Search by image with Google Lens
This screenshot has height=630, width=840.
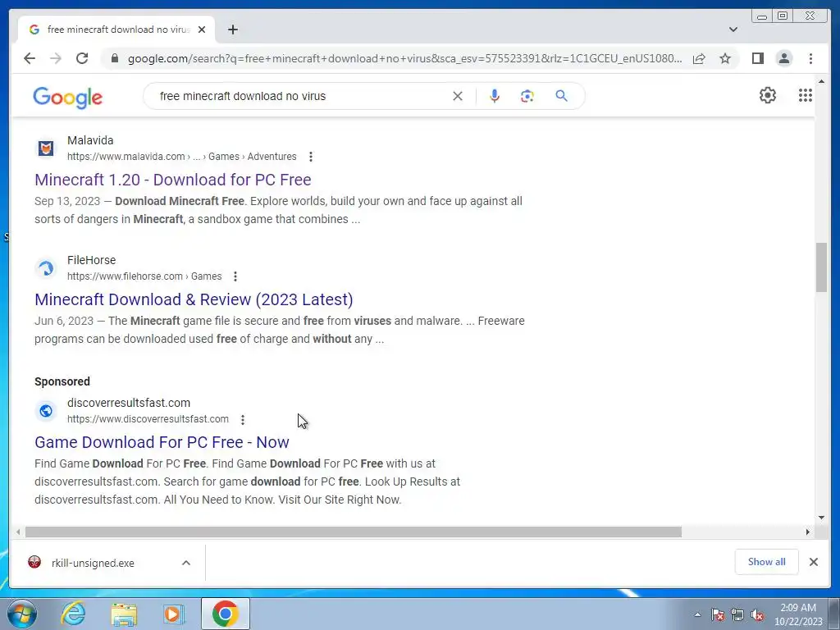tap(527, 96)
